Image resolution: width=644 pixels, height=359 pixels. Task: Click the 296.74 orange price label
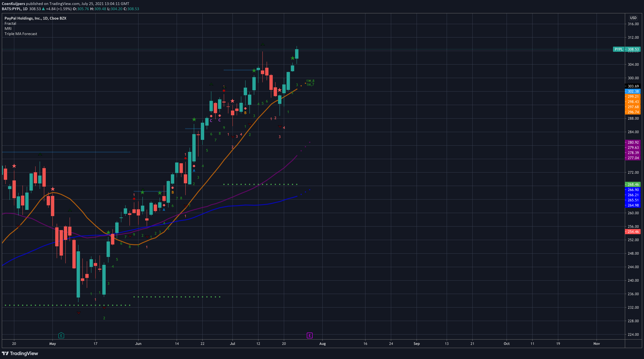633,112
